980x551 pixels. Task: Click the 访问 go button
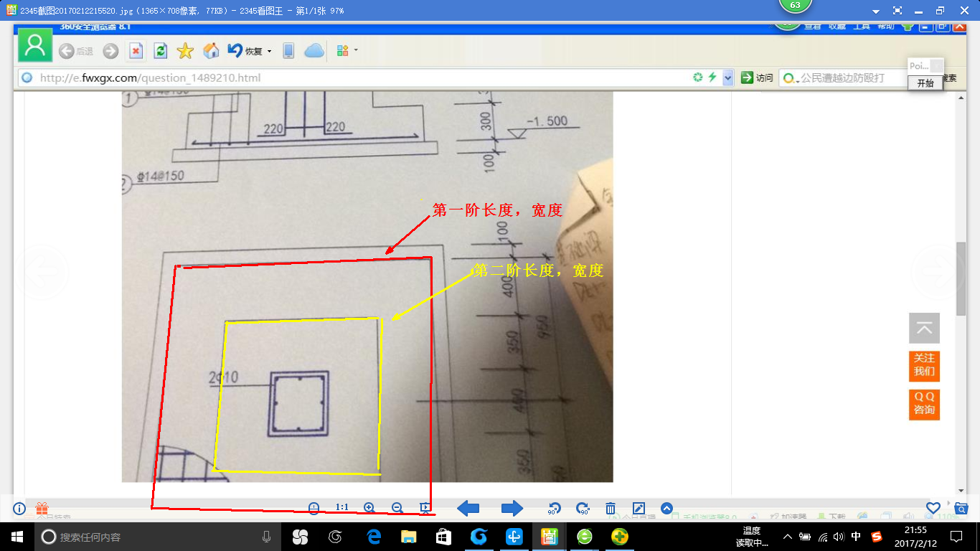click(x=758, y=77)
